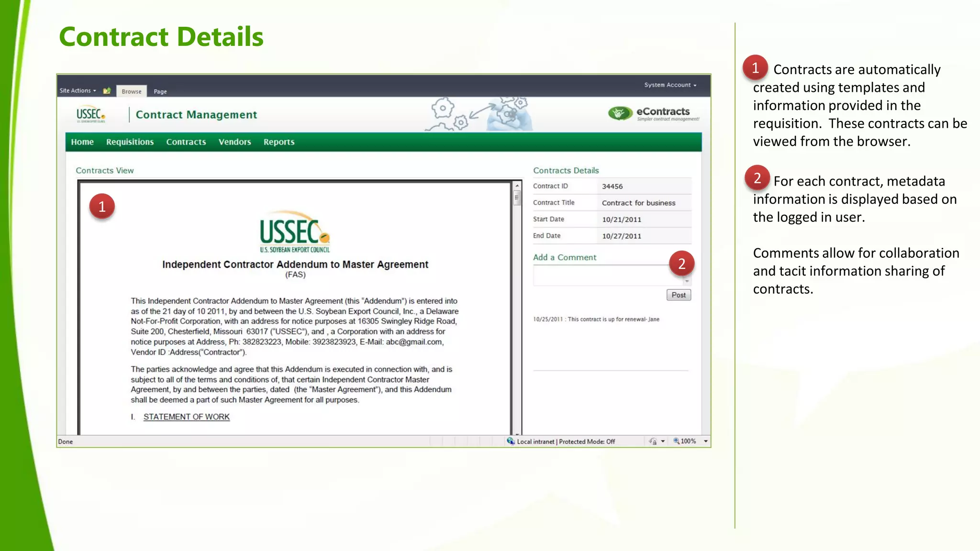Click the USSEC logo inside the contract document
Screen dimensions: 980x551
[295, 231]
